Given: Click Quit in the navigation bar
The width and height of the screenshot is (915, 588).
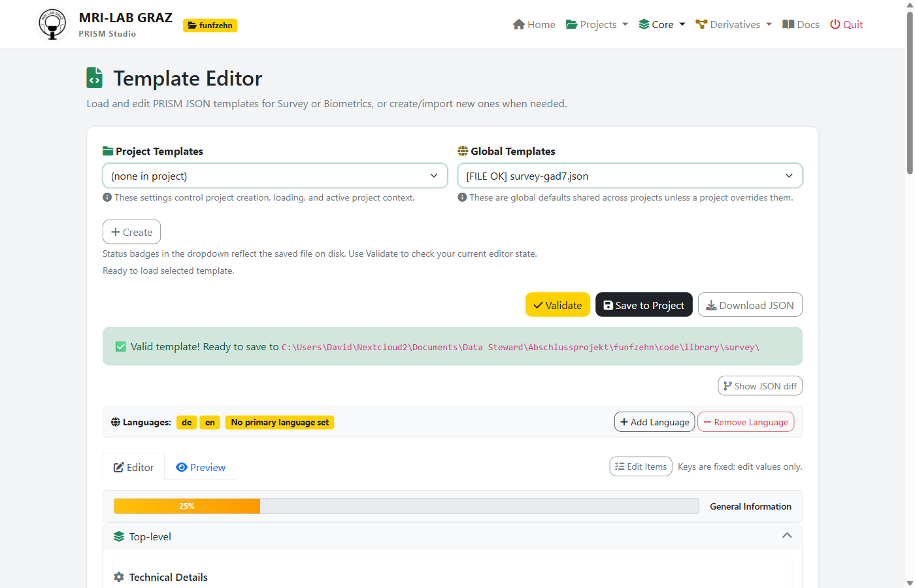Looking at the screenshot, I should 846,24.
